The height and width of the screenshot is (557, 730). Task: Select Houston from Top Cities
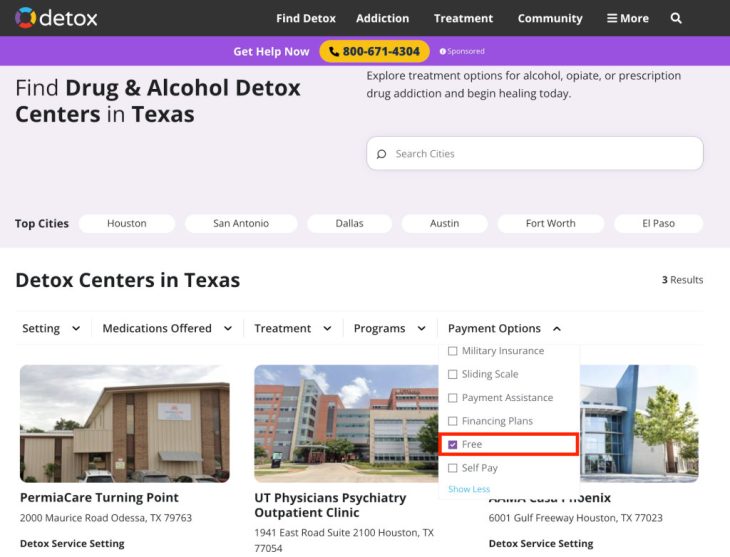point(127,223)
